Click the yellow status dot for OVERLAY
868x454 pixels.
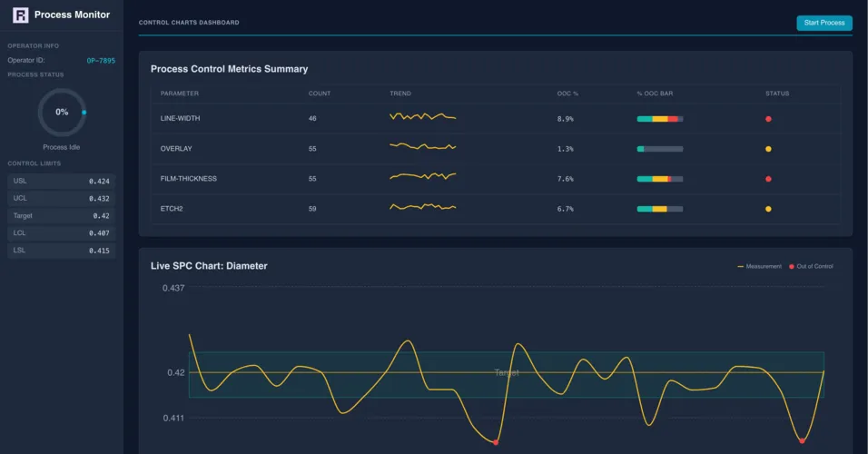pyautogui.click(x=768, y=149)
